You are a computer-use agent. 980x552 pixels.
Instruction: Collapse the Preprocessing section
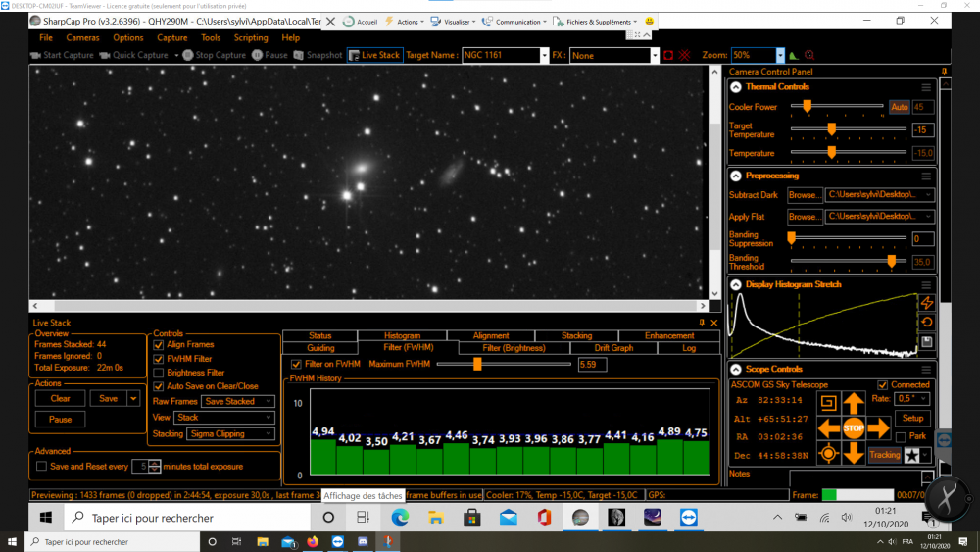[x=736, y=176]
